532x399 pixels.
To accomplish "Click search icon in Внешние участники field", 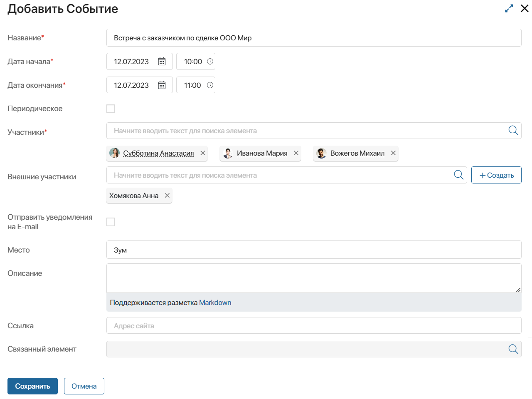I will coord(458,175).
